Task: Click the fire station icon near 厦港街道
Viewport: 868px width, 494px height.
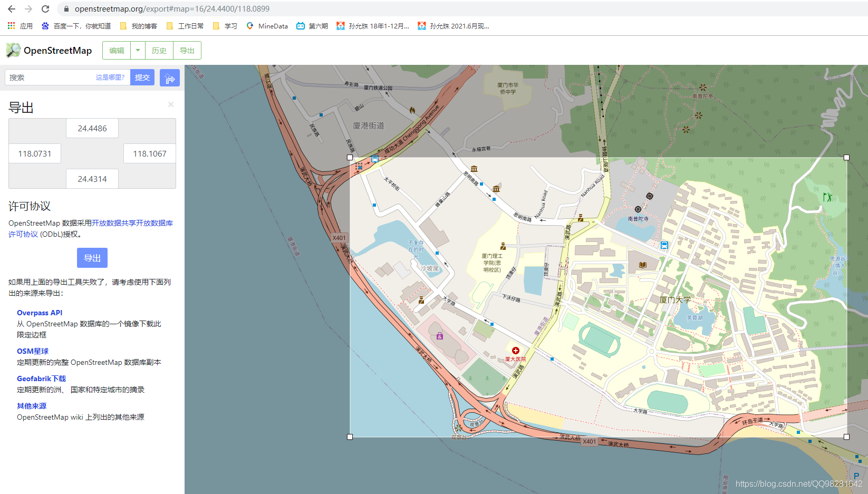Action: pos(412,110)
